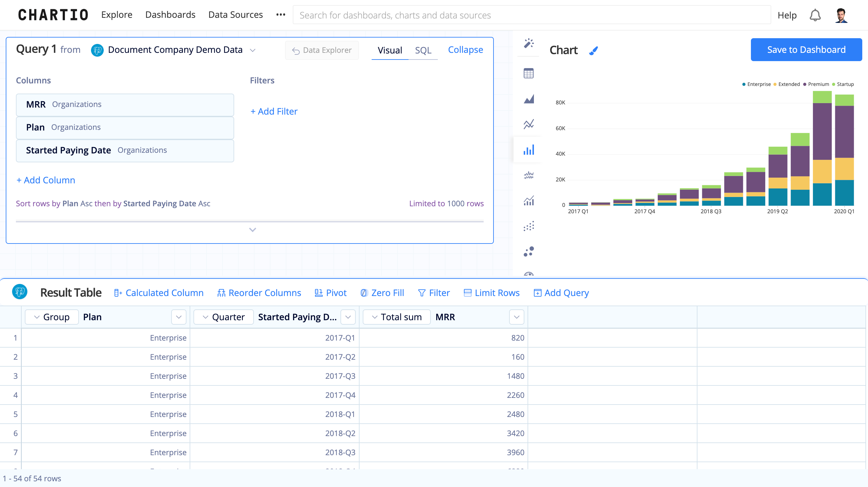Viewport: 868px width, 487px height.
Task: Click the 2020 Q1 bar in chart
Action: coord(844,150)
